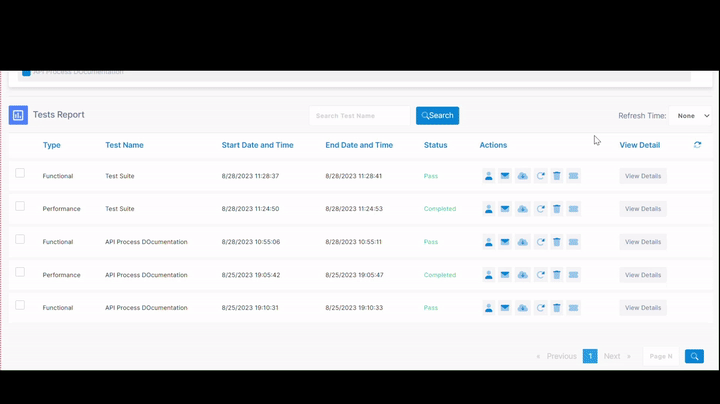Viewport: 720px width, 404px height.
Task: Click the user icon in the first row
Action: pos(488,176)
